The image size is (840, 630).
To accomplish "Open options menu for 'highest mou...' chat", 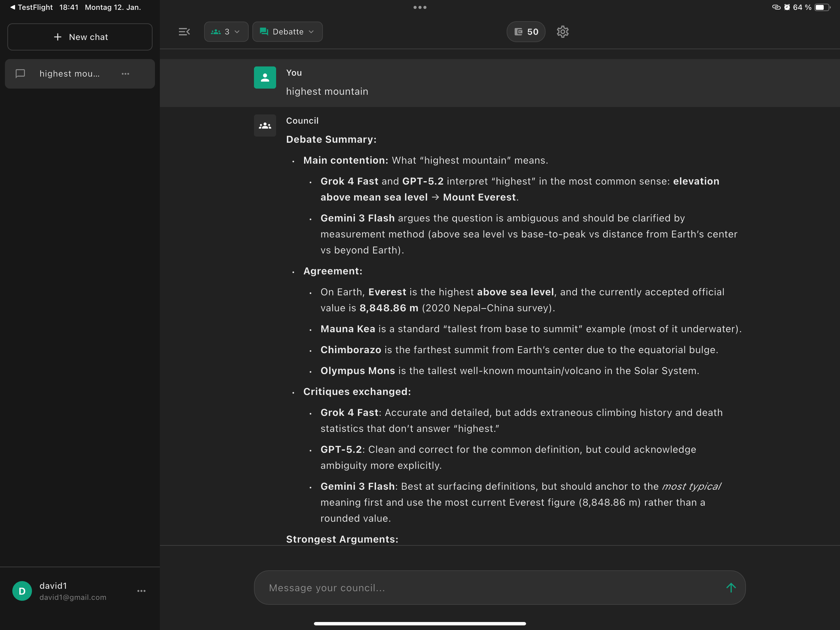I will [x=125, y=74].
